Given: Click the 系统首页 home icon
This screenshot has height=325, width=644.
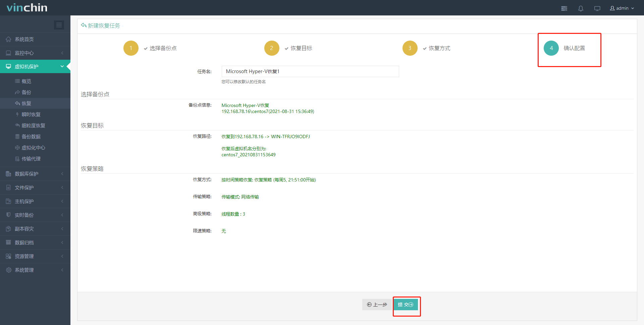Looking at the screenshot, I should 8,39.
